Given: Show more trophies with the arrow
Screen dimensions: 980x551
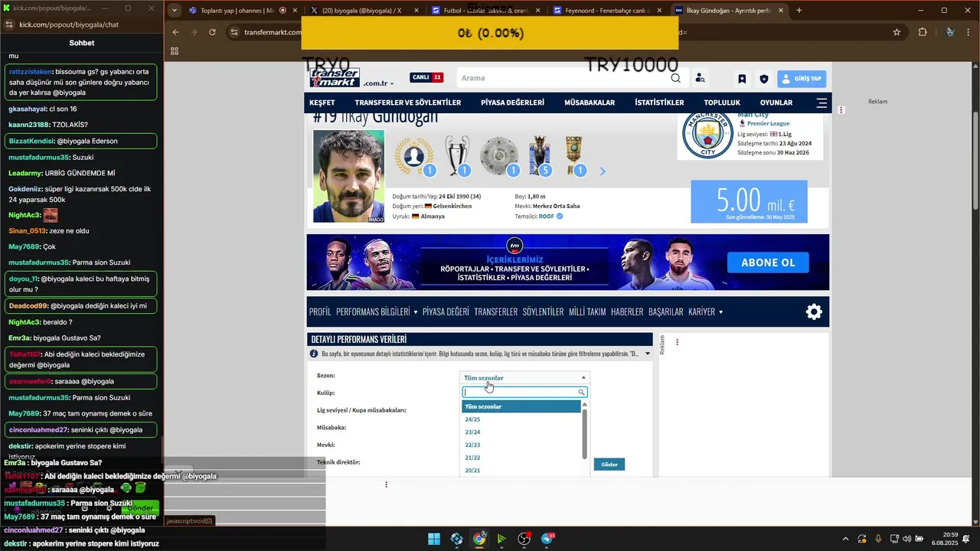Looking at the screenshot, I should 603,171.
